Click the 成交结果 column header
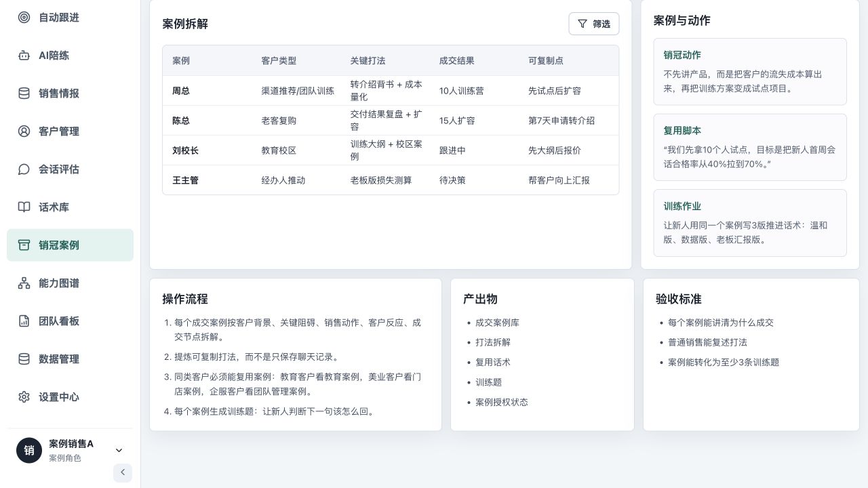Screen dimensions: 868x488 (x=457, y=60)
